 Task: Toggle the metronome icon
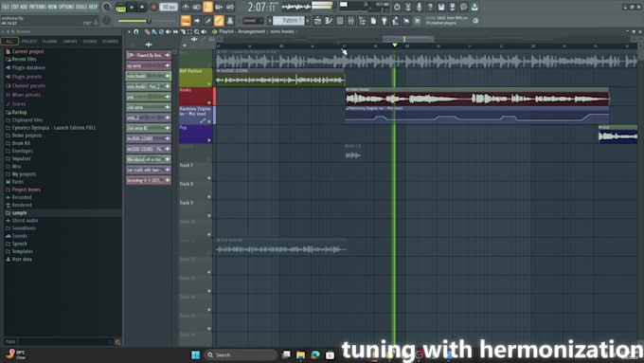[186, 7]
